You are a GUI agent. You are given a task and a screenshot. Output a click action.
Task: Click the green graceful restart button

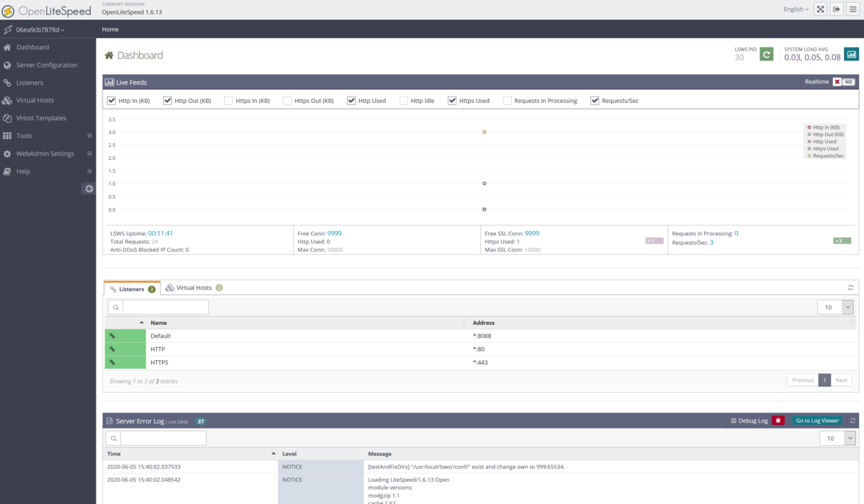(767, 54)
